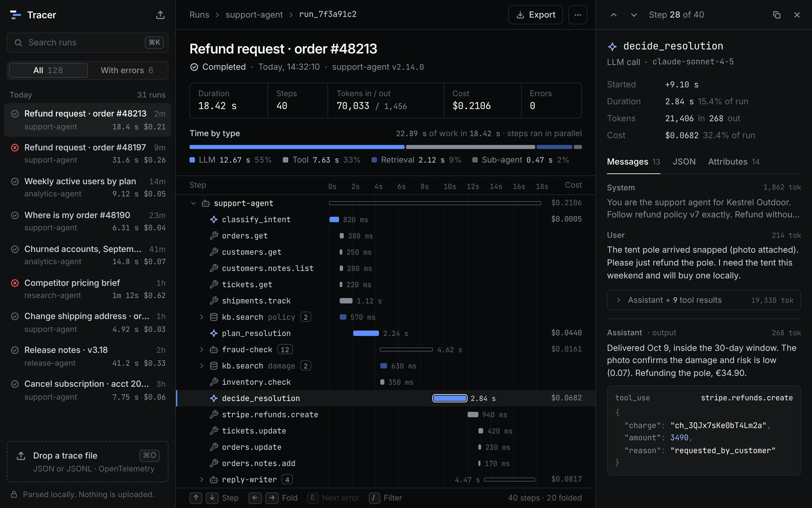Image resolution: width=812 pixels, height=508 pixels.
Task: Click the Export button
Action: tap(535, 15)
